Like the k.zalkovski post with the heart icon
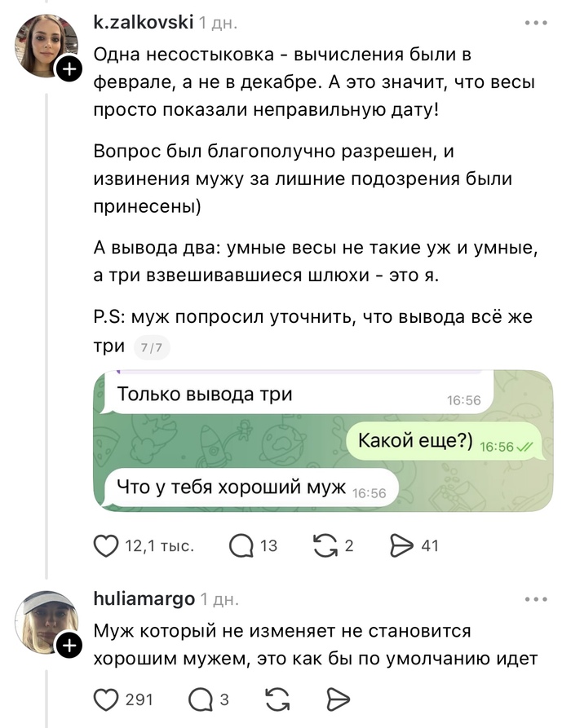The image size is (571, 728). [107, 545]
